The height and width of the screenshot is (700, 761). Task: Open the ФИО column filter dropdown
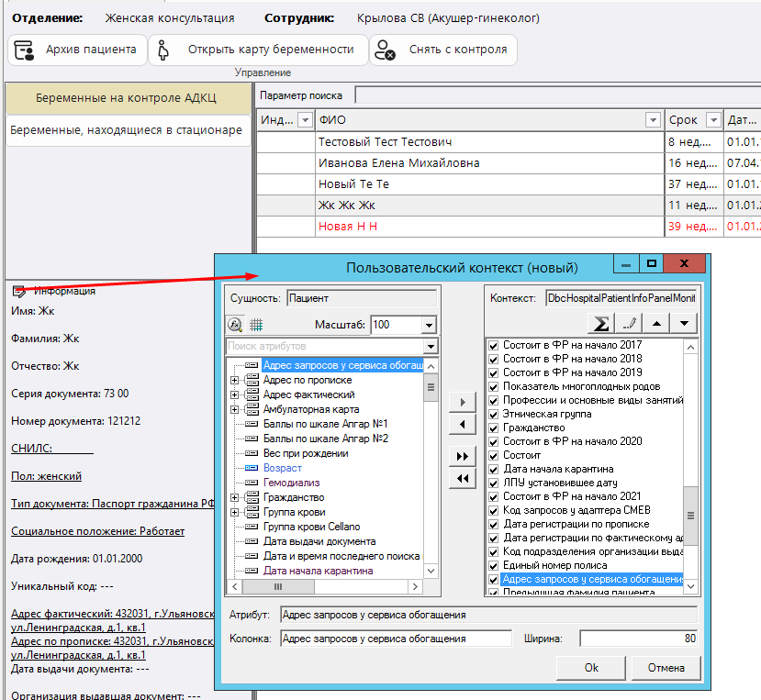654,120
